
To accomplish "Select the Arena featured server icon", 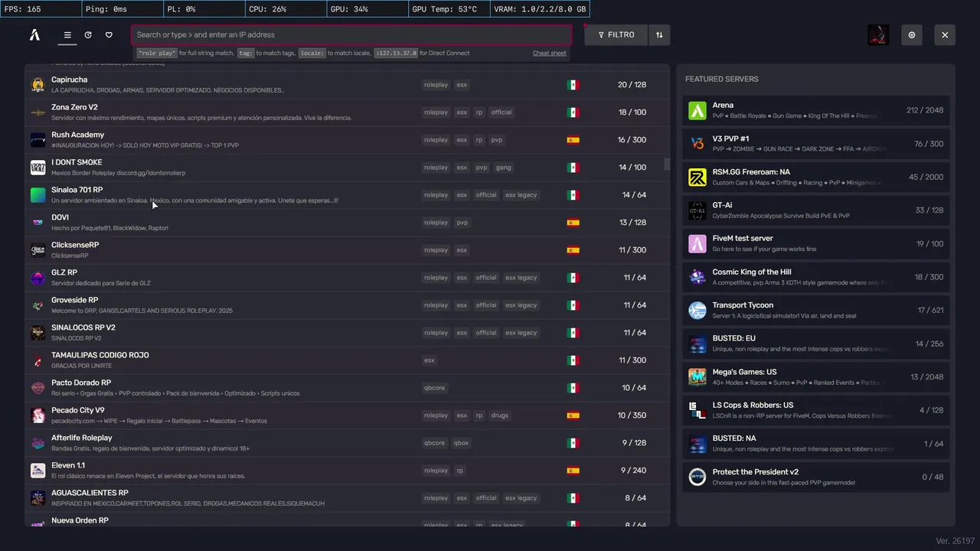I will [x=697, y=110].
